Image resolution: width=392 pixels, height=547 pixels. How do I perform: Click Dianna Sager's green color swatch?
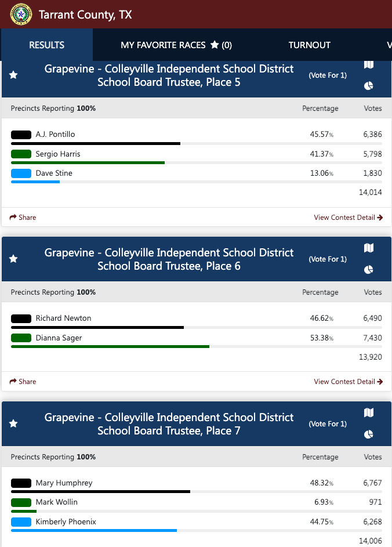pos(21,338)
